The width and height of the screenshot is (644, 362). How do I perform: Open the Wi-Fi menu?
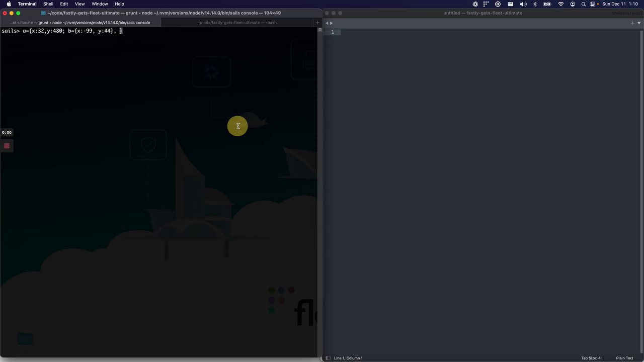561,4
